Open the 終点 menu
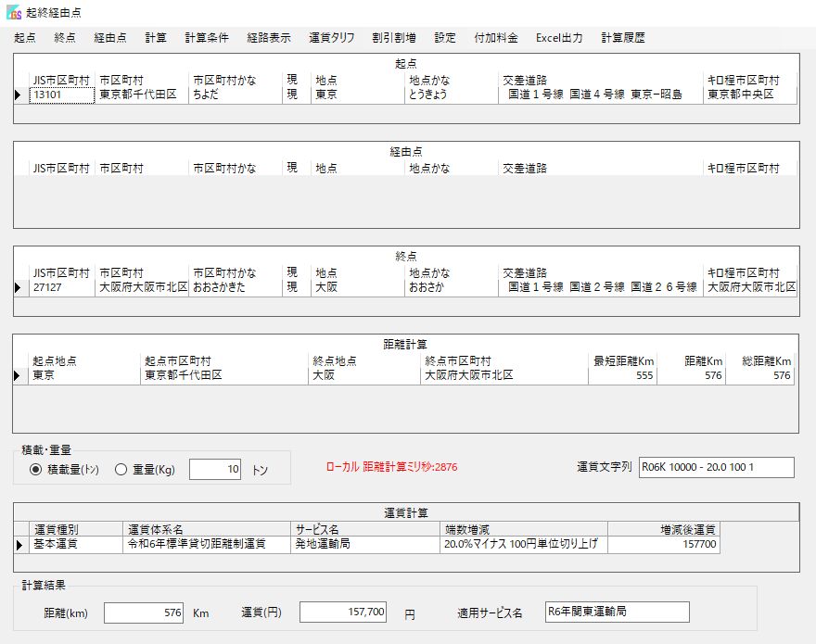816x644 pixels. [x=64, y=37]
